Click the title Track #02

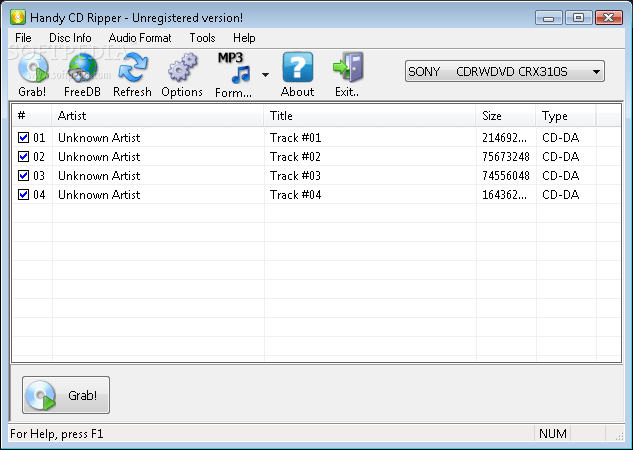(296, 157)
